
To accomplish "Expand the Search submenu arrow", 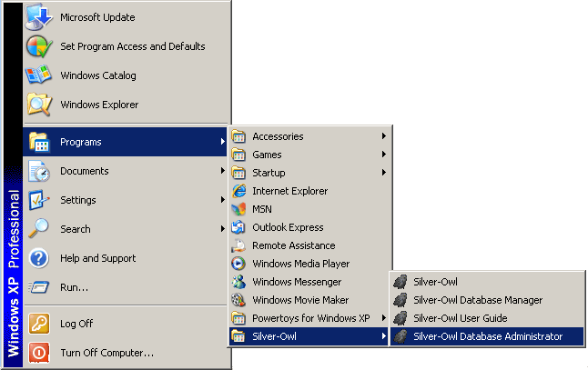I will click(223, 229).
